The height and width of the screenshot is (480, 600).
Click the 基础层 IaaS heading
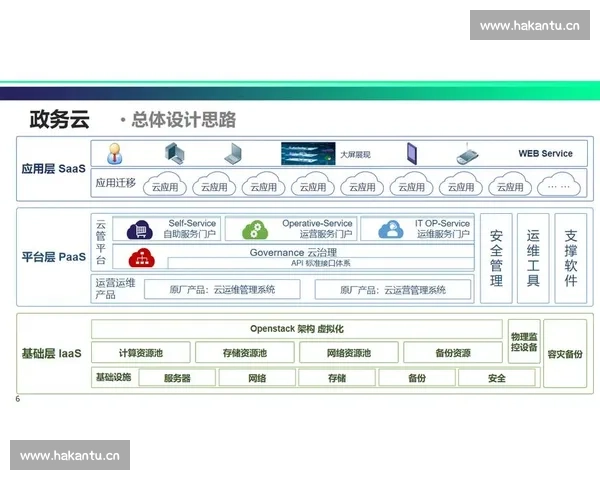(x=52, y=353)
